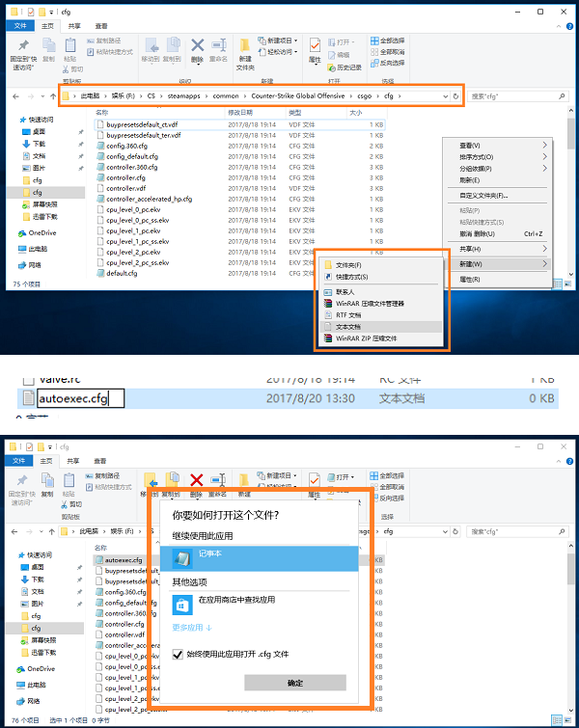Viewport: 579px width, 728px height.
Task: Click the 确定 button in the dialog
Action: (x=295, y=683)
